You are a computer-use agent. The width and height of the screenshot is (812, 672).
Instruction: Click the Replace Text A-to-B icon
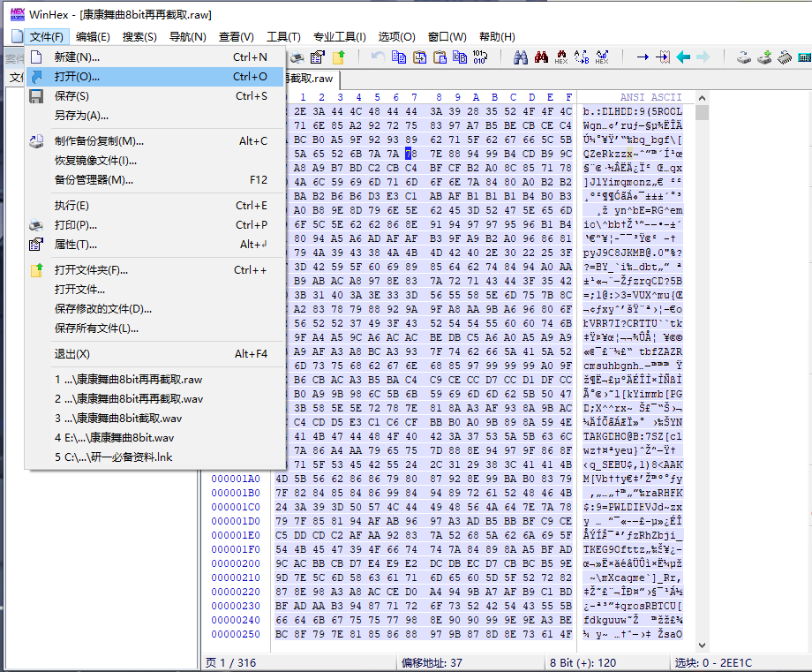point(582,57)
